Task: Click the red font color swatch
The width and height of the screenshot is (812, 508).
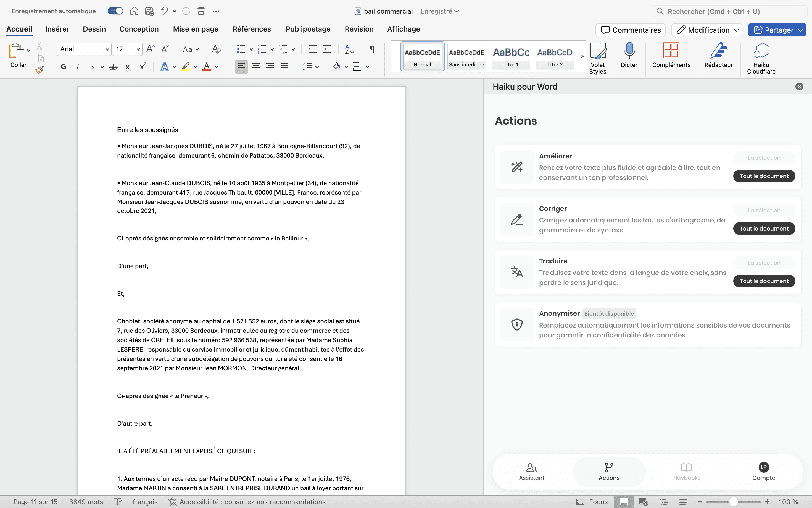Action: [x=206, y=67]
